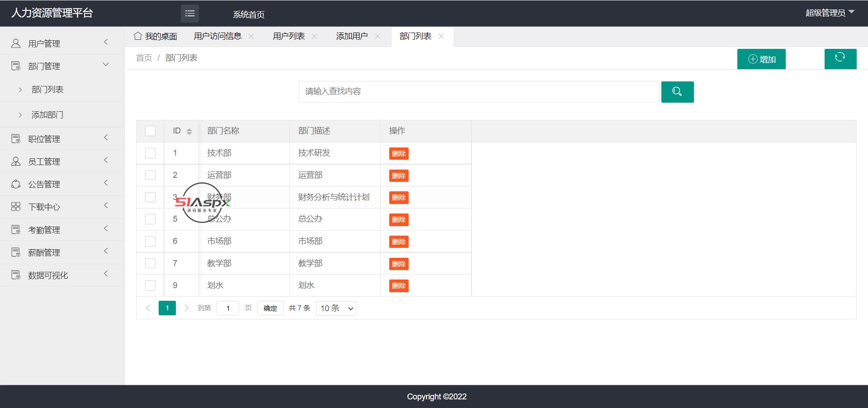Collapse the 部门管理 menu chevron
Viewport: 868px width, 408px height.
pos(106,65)
